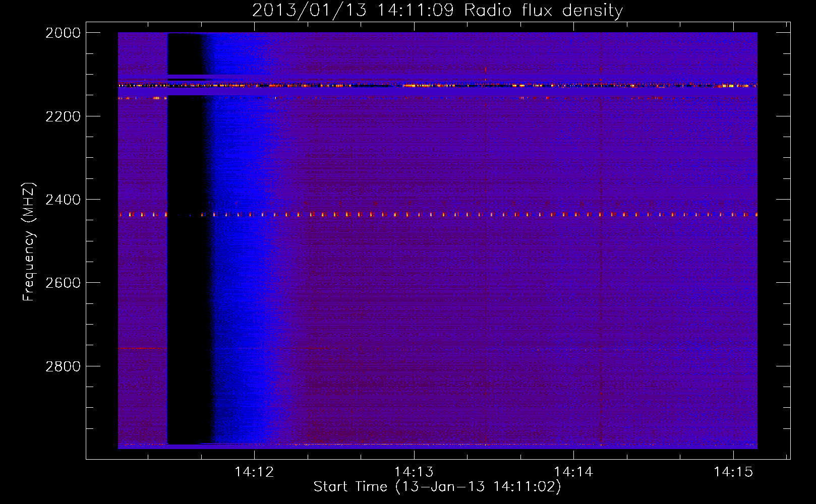
Task: Click the 14:12 time axis label
Action: coord(255,472)
